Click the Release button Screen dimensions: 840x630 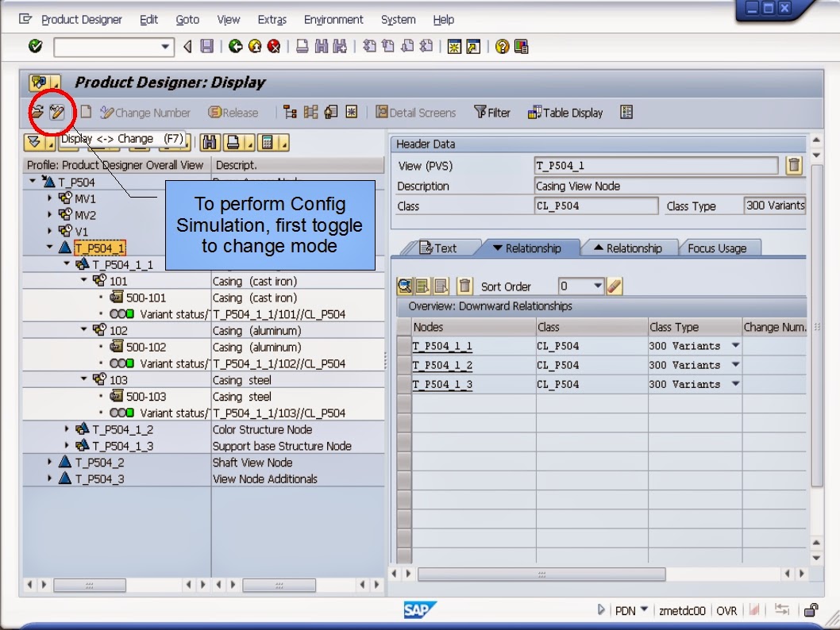233,112
